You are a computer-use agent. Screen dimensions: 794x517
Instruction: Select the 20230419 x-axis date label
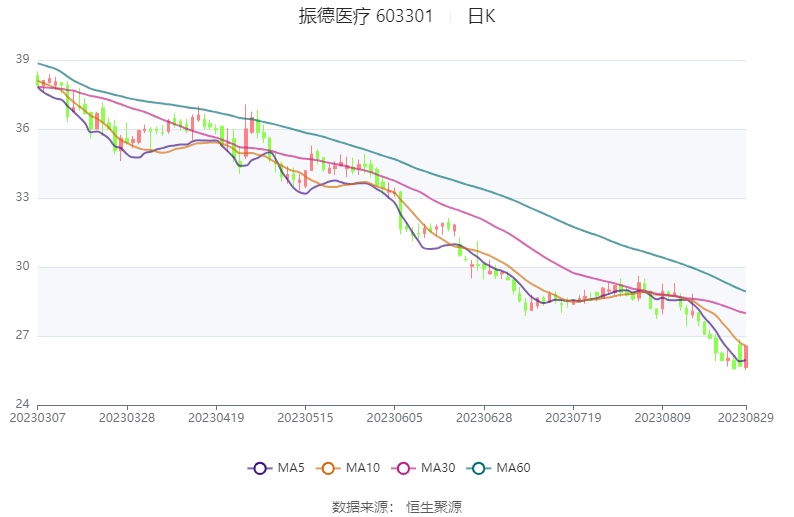click(x=216, y=415)
